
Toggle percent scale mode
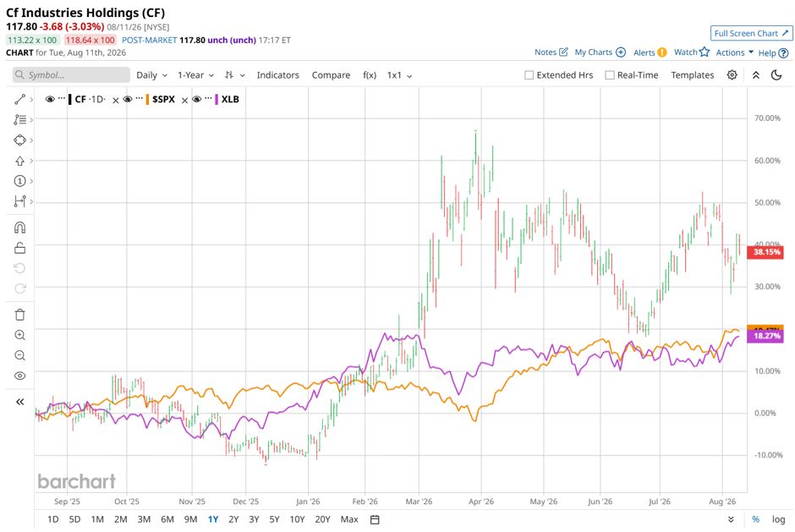click(755, 519)
